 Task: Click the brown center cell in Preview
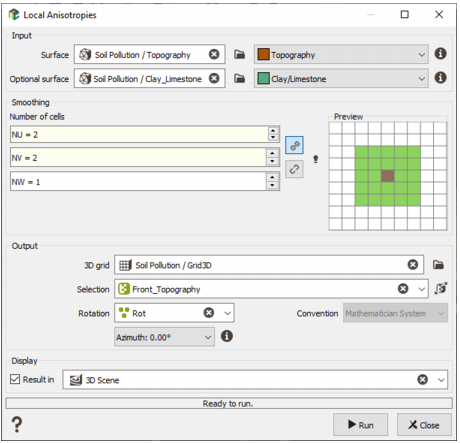tap(388, 176)
